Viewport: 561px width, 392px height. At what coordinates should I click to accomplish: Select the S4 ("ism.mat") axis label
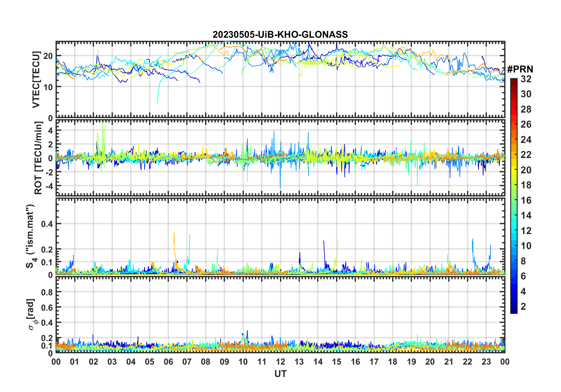pos(30,236)
